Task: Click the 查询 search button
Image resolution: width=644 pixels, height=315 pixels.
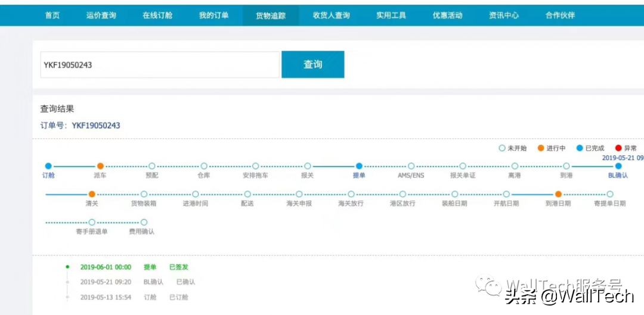Action: (313, 64)
